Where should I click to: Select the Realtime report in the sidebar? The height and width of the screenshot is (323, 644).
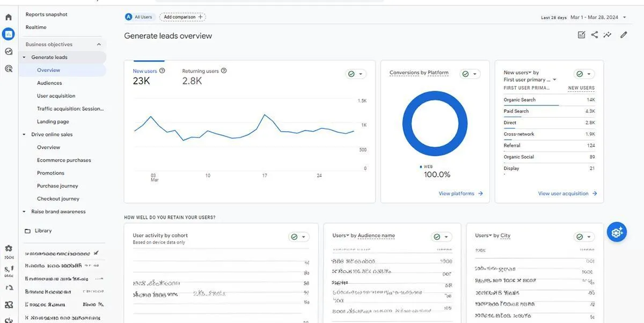[x=36, y=27]
